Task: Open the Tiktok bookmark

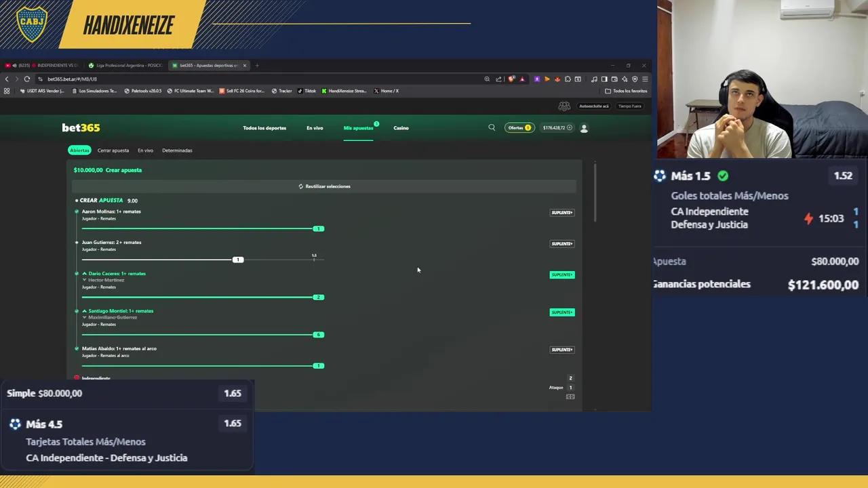Action: [307, 91]
